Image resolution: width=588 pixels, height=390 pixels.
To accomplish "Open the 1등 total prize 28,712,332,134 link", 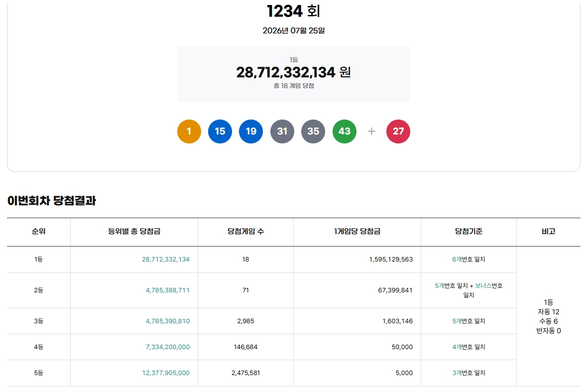I will tap(166, 259).
